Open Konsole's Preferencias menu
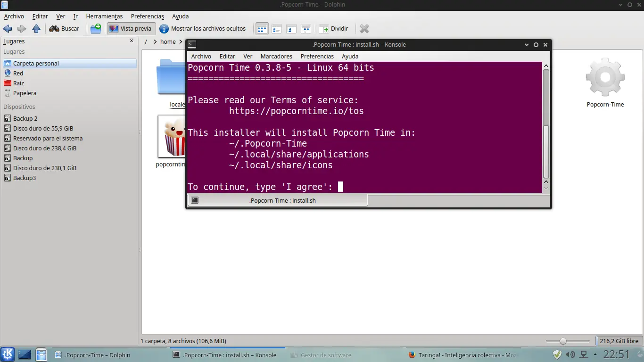This screenshot has height=362, width=644. [x=317, y=56]
